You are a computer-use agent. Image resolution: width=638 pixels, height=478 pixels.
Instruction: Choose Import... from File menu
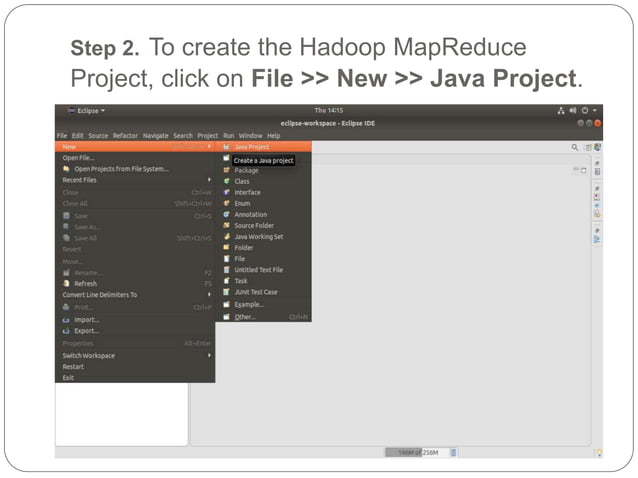tap(86, 320)
